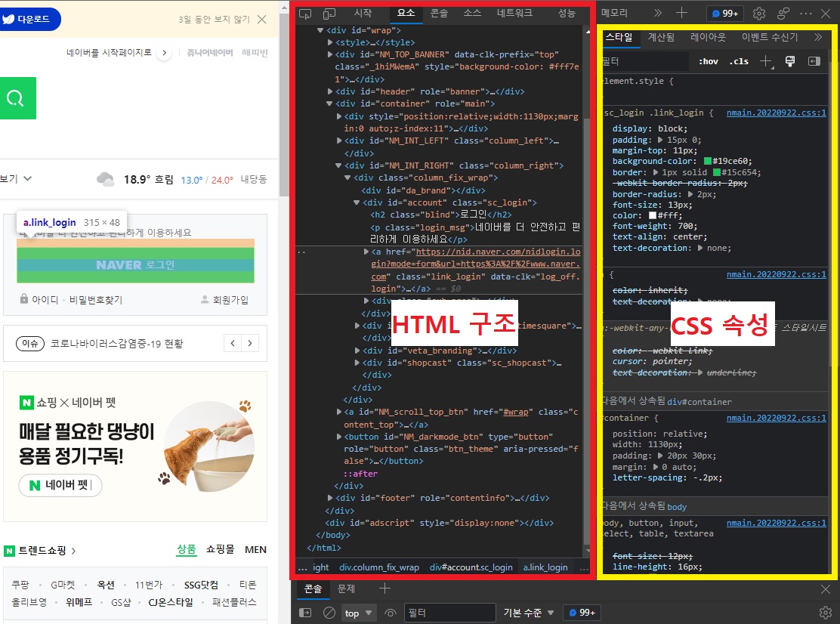Open DevTools settings gear
The width and height of the screenshot is (840, 624).
tap(759, 14)
